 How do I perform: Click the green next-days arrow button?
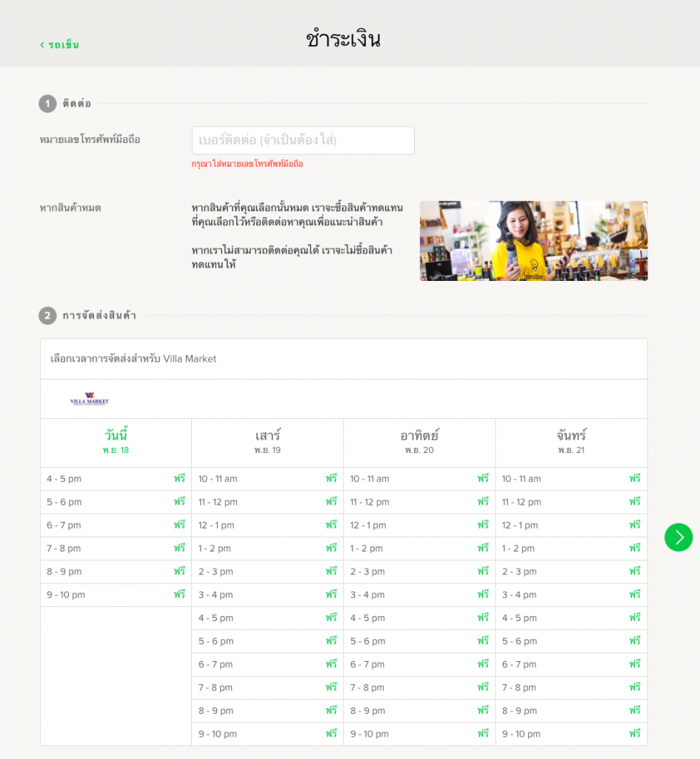[678, 537]
